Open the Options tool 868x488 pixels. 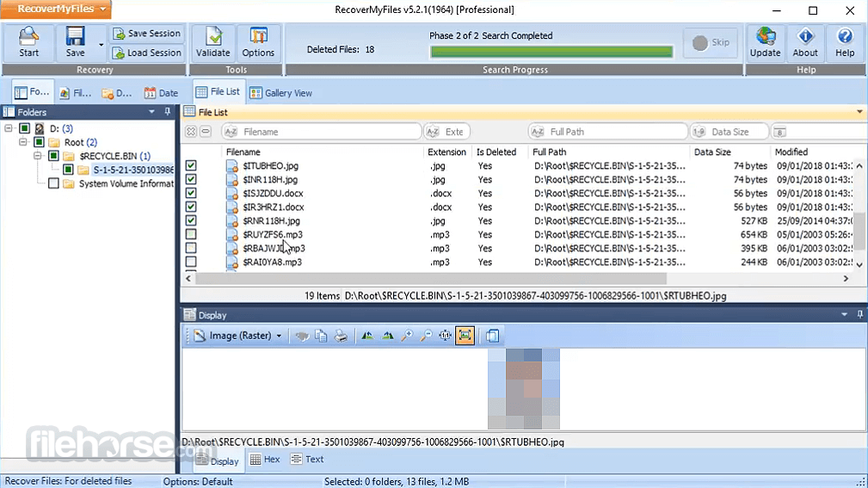point(258,42)
